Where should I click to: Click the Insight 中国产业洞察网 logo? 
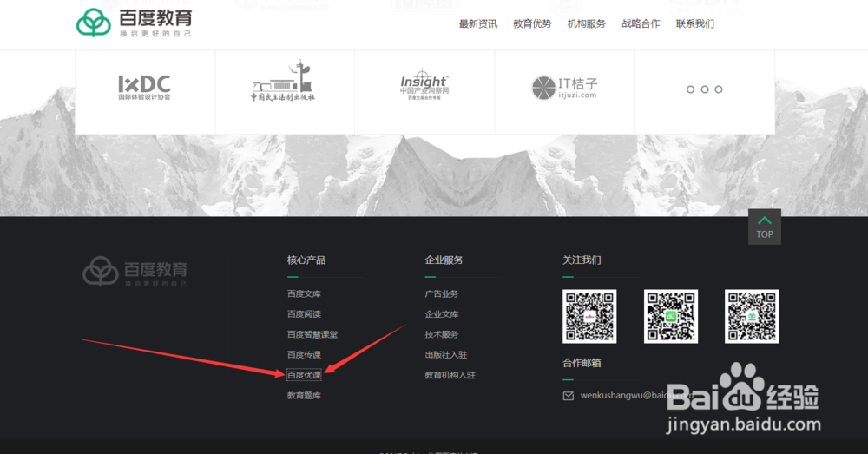424,85
